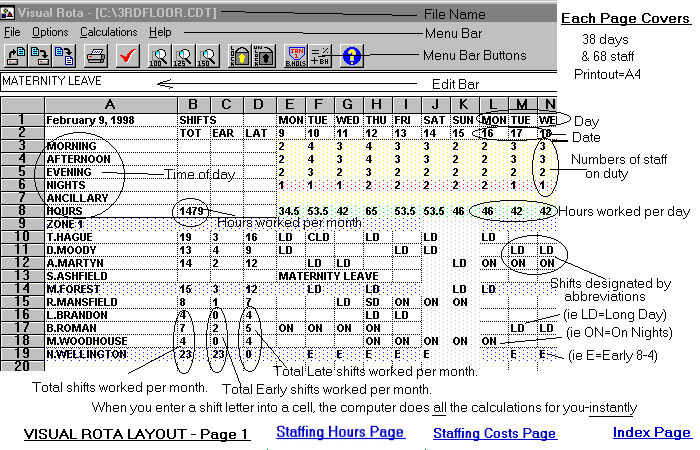Select the D.MOODY name cell
The image size is (700, 450).
(x=111, y=250)
